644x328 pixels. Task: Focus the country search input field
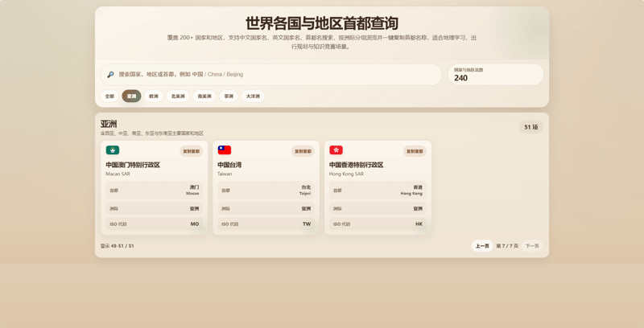pyautogui.click(x=271, y=75)
